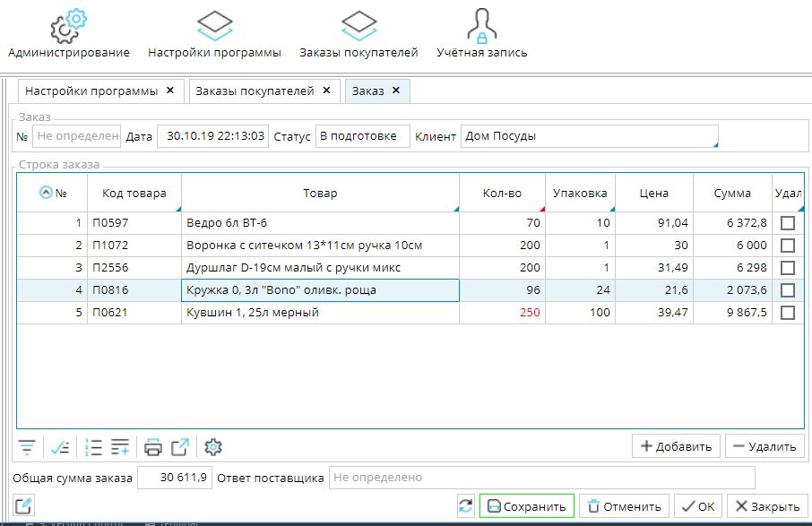812x526 pixels.
Task: Click the numbered list icon in toolbar
Action: [x=93, y=447]
